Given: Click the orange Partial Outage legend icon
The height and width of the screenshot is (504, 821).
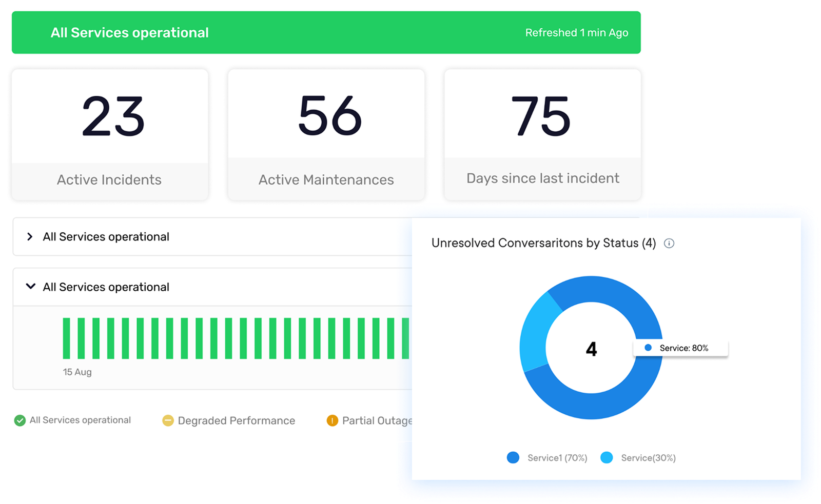Looking at the screenshot, I should tap(332, 420).
